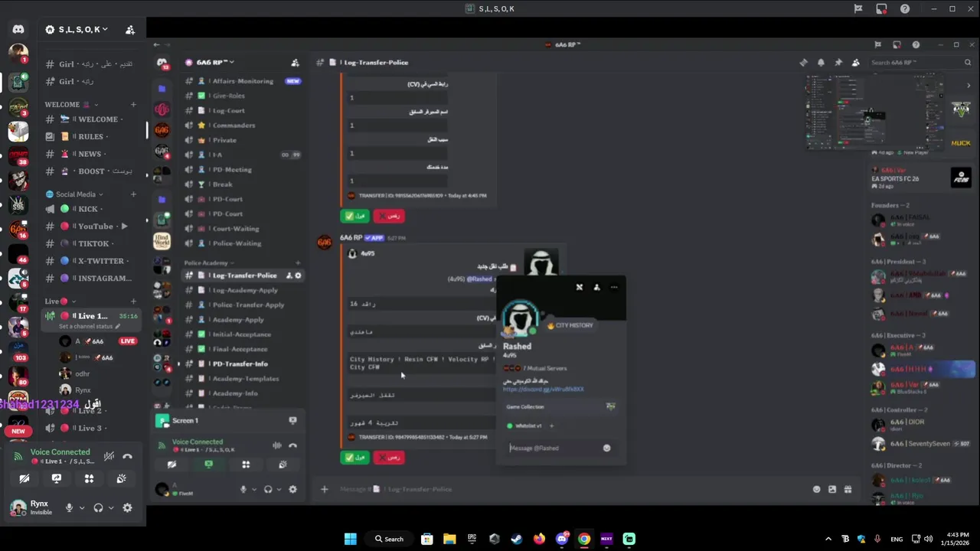Viewport: 980px width, 551px height.
Task: Click plus to add channel in WELCOME category
Action: [x=133, y=104]
